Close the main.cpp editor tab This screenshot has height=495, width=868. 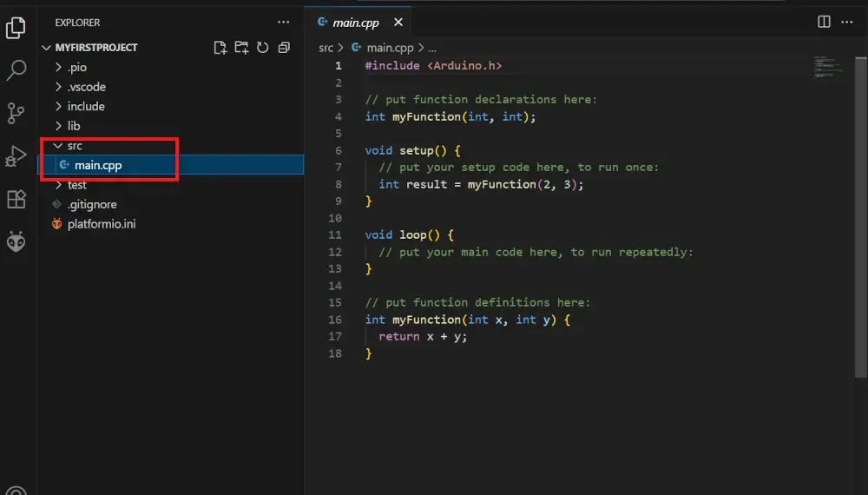pos(398,23)
